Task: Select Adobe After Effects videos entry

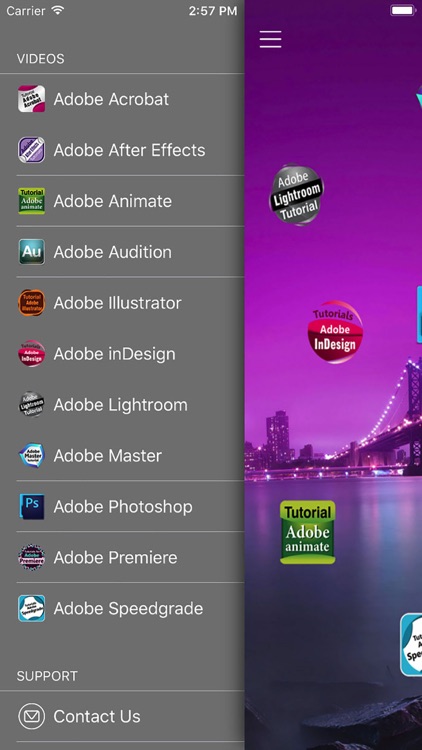Action: click(122, 150)
